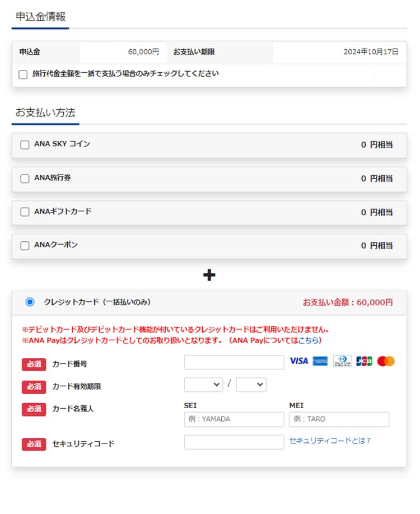Open the card expiry year dropdown
This screenshot has height=514, width=420.
(x=251, y=385)
